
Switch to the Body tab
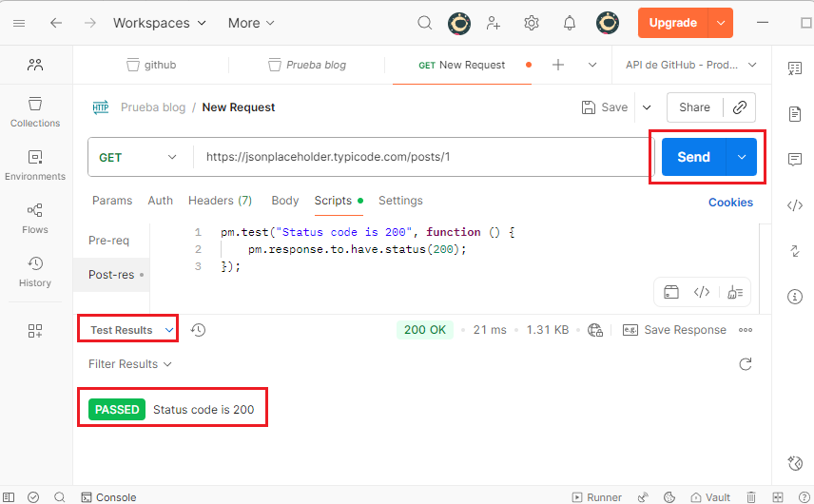tap(285, 201)
